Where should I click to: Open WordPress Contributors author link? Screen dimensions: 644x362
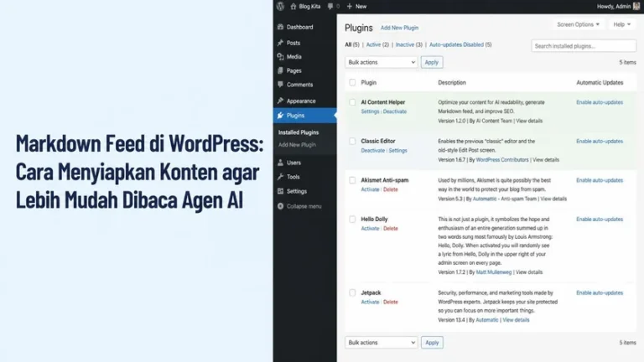pyautogui.click(x=502, y=160)
